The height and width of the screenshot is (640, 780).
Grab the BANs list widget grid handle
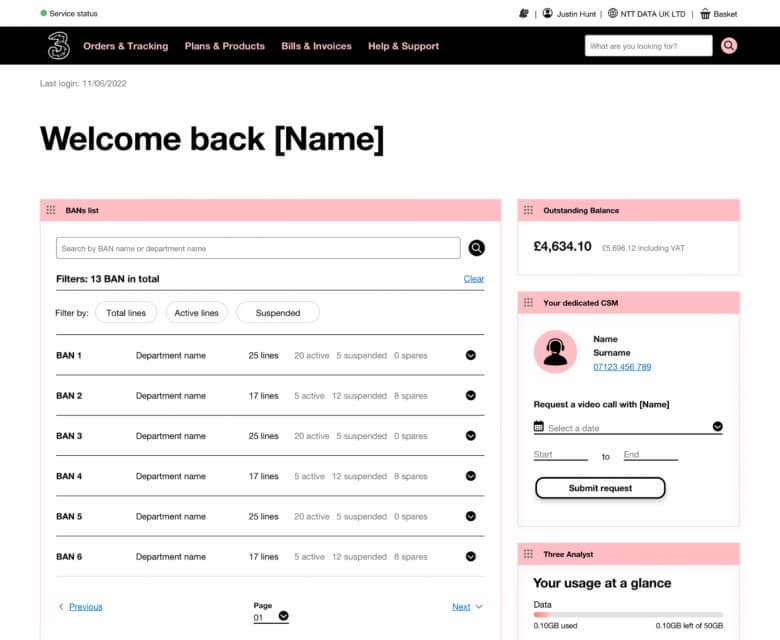51,210
